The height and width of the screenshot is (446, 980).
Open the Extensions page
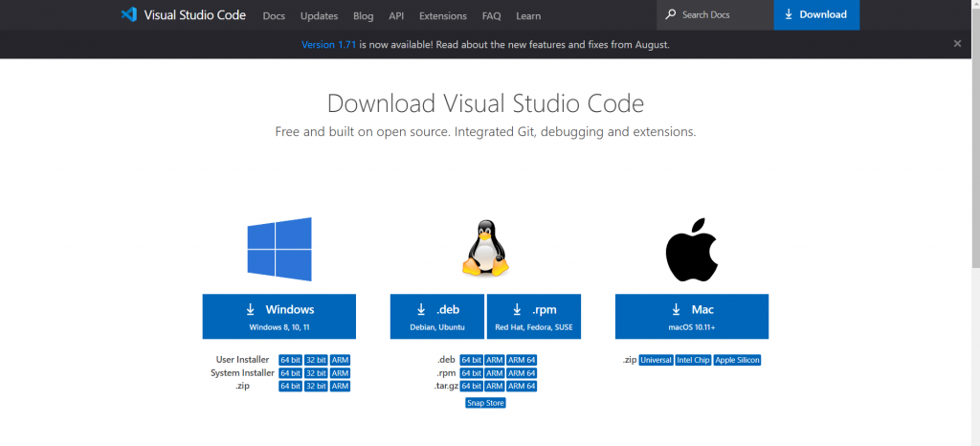pyautogui.click(x=443, y=15)
